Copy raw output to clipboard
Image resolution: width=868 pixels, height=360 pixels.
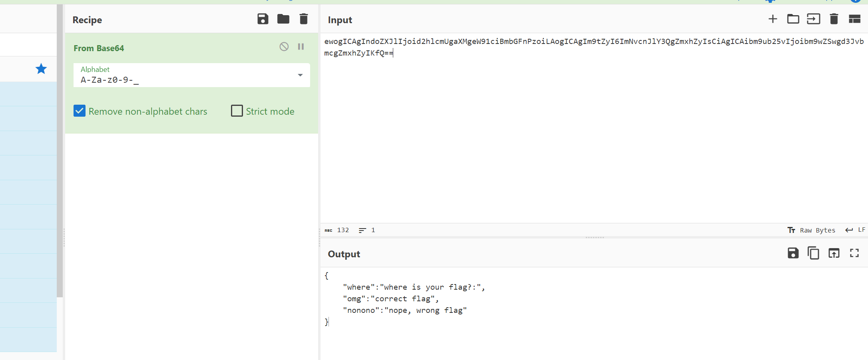click(813, 253)
